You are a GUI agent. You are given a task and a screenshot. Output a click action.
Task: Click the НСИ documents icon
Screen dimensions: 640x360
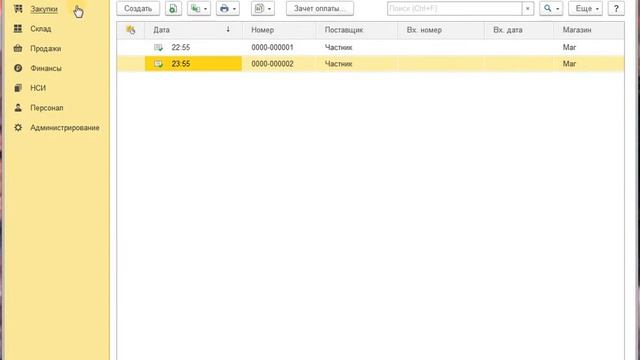[x=18, y=88]
